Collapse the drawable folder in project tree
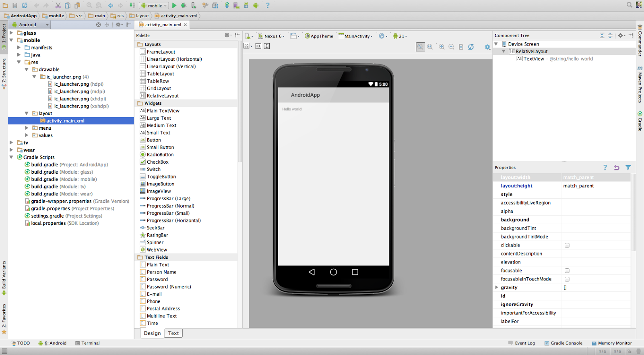The image size is (644, 355). [x=27, y=69]
